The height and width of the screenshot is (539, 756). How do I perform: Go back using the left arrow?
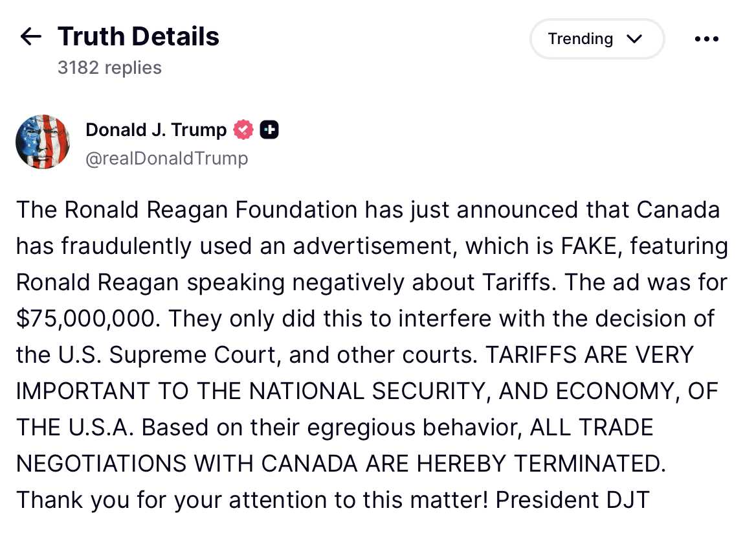pos(31,37)
